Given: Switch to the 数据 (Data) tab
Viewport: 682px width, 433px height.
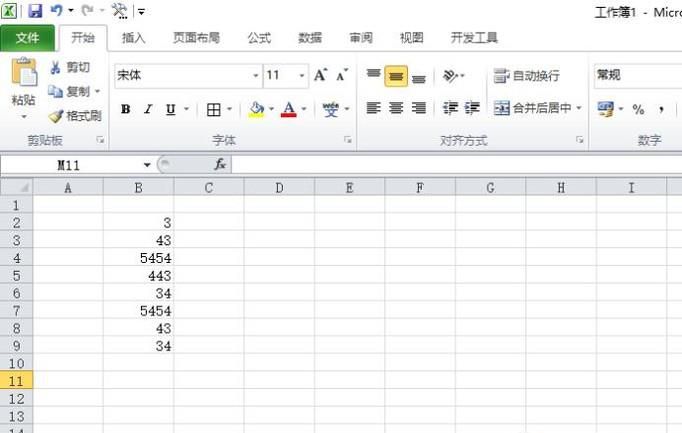Looking at the screenshot, I should pyautogui.click(x=310, y=38).
